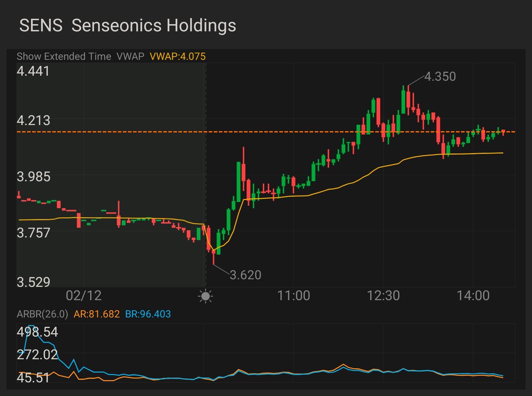Click the 3.985 price axis label
The height and width of the screenshot is (396, 532).
33,177
